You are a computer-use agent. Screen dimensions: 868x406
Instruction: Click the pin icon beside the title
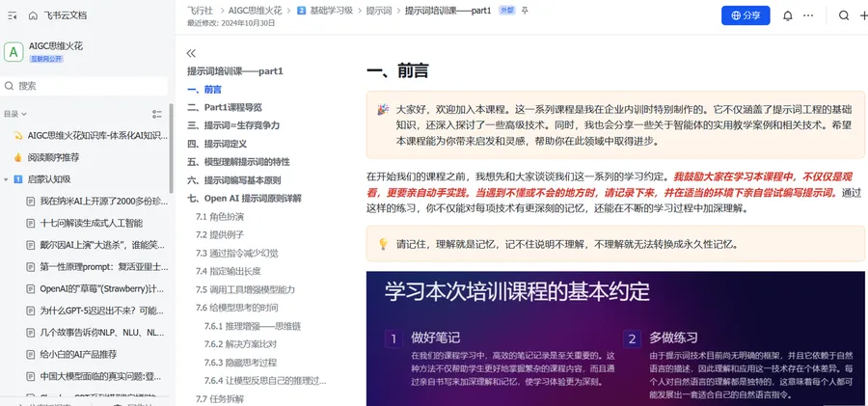pos(526,11)
